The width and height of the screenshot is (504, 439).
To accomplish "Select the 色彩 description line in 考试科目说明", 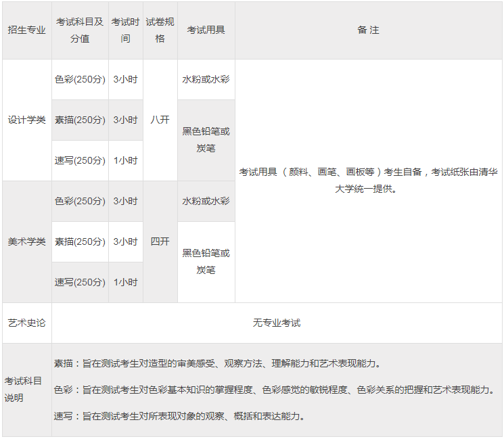I will point(274,390).
